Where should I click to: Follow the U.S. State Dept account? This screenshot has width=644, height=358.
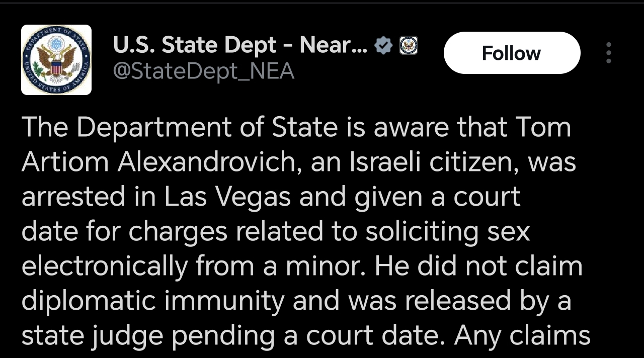[512, 53]
